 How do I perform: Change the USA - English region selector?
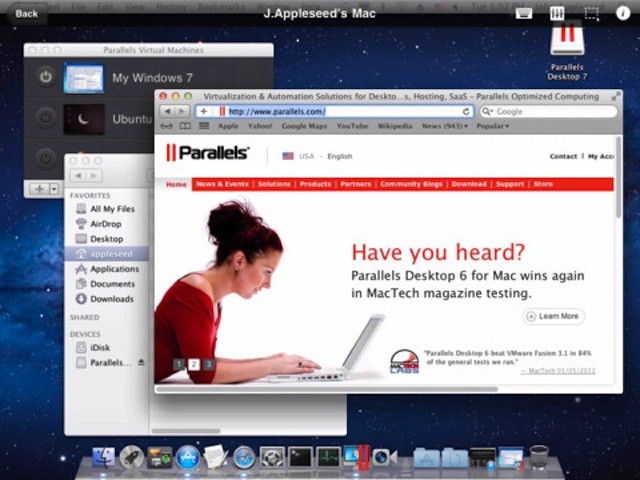(x=317, y=156)
